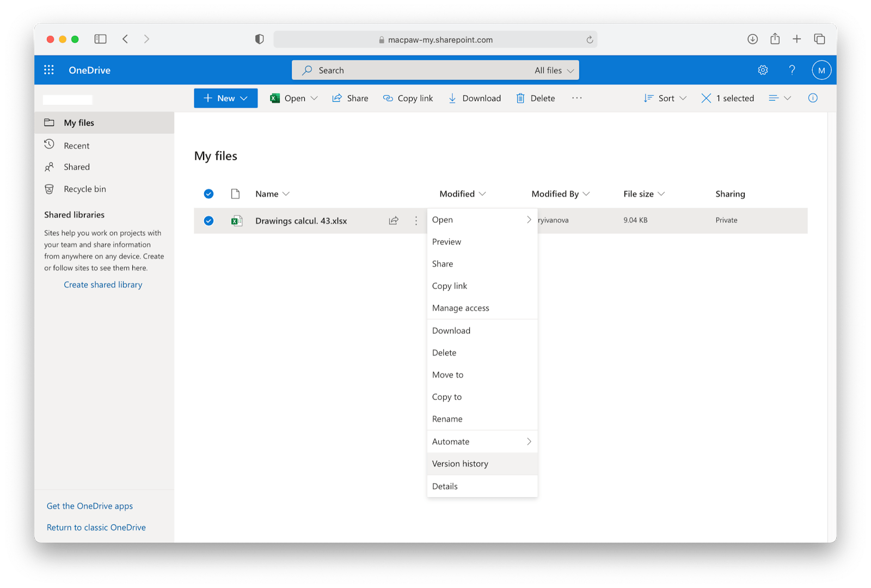Choose Copy to in context menu
Image resolution: width=871 pixels, height=588 pixels.
[482, 397]
